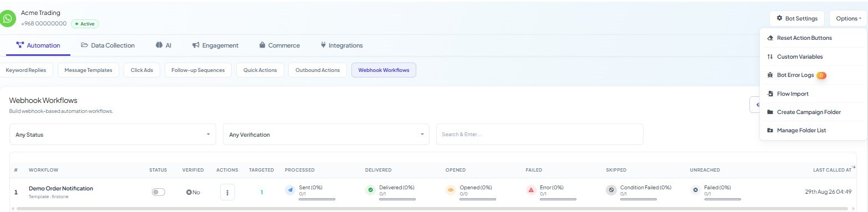Open Bot Error Logs menu item
Viewport: 868px width, 212px height.
pyautogui.click(x=813, y=75)
